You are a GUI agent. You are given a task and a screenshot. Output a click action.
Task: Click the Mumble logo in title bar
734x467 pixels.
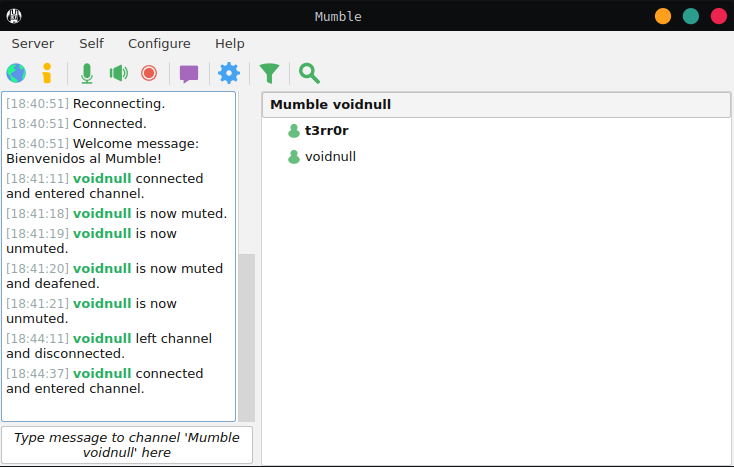pos(14,15)
